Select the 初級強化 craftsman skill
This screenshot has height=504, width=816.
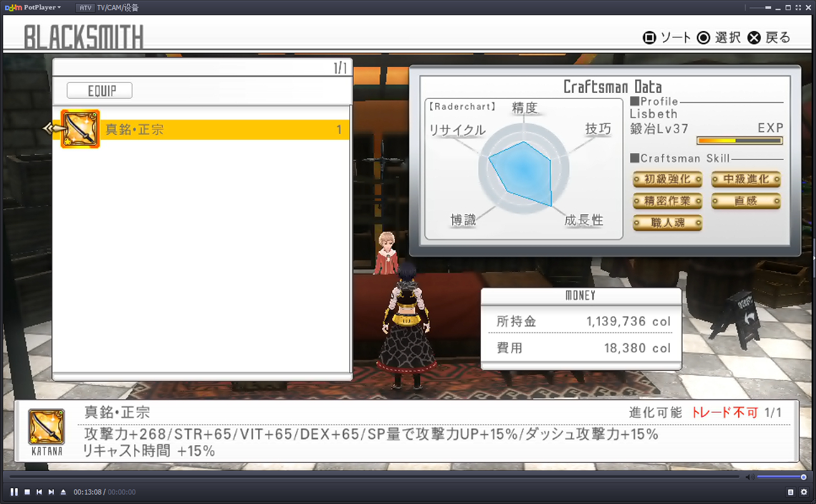[x=667, y=180]
